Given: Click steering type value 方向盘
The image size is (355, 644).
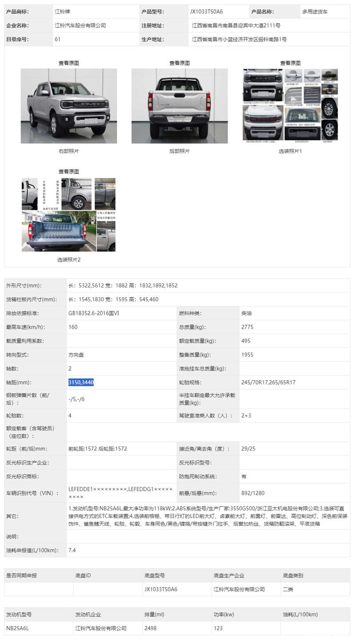Looking at the screenshot, I should point(76,354).
